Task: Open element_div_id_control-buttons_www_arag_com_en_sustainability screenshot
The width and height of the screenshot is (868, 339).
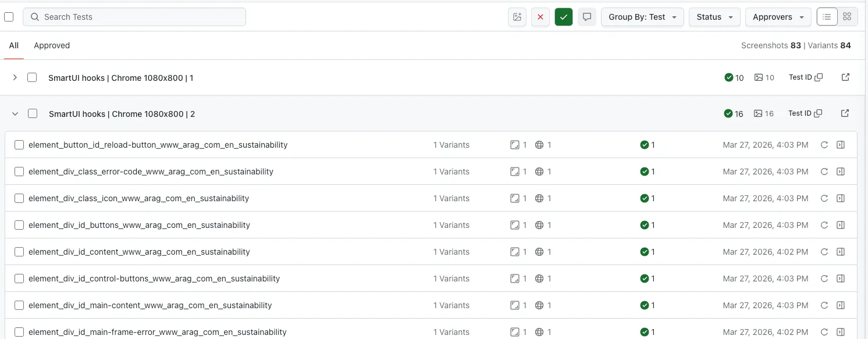Action: pos(154,279)
